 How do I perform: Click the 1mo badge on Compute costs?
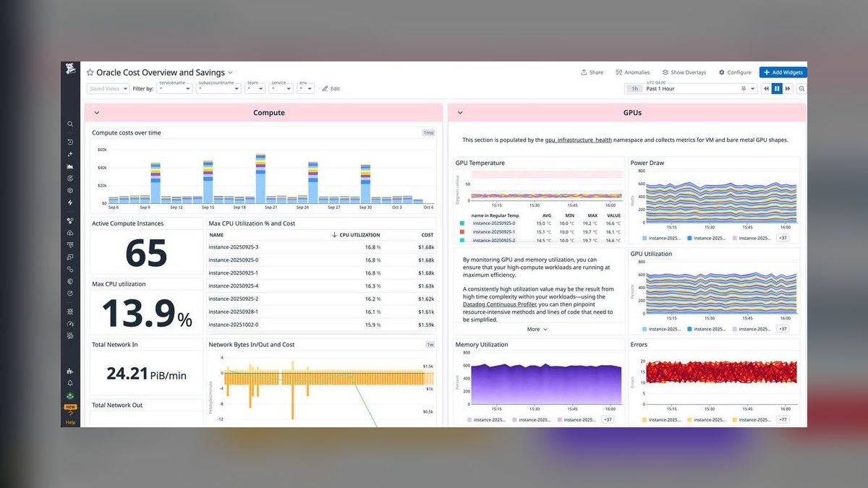[429, 133]
